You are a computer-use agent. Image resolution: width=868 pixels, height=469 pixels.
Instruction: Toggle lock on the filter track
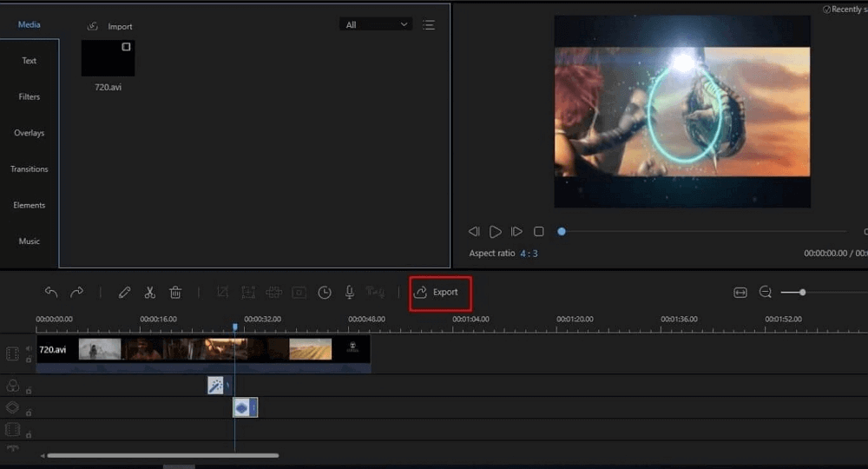point(29,390)
